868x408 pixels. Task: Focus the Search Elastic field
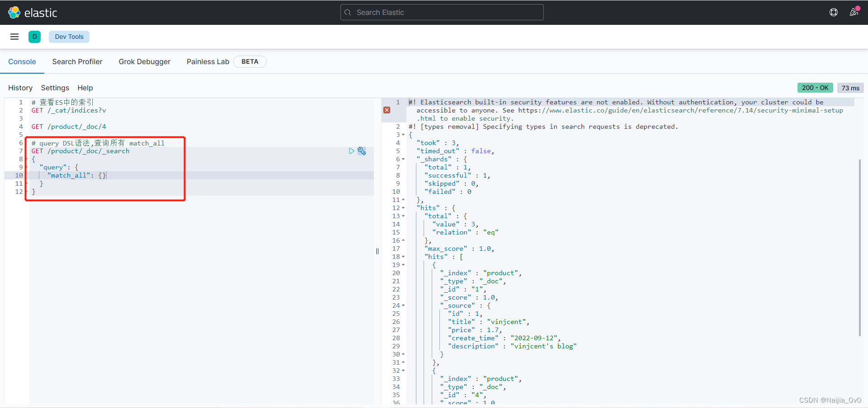pyautogui.click(x=442, y=12)
